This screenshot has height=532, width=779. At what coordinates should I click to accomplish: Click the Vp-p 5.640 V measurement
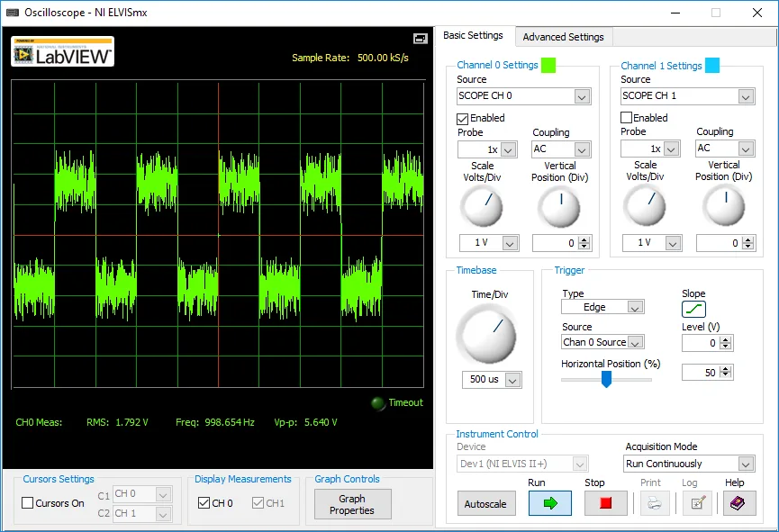(x=305, y=422)
